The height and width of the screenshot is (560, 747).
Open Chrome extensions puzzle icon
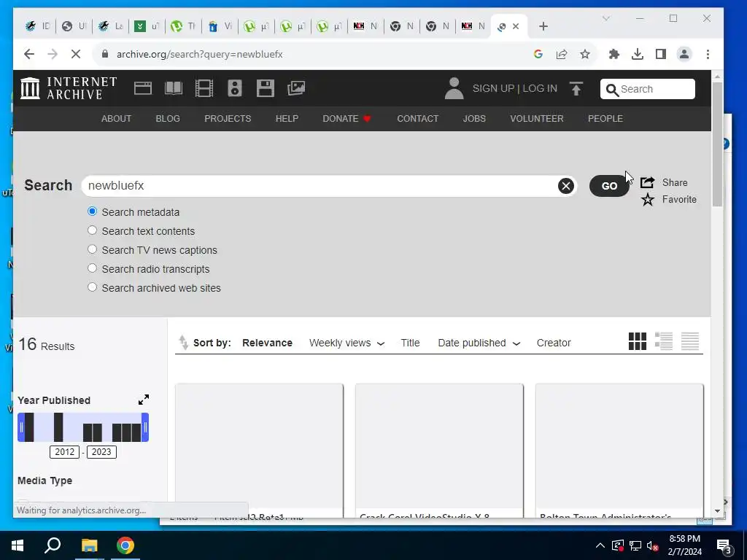(614, 54)
